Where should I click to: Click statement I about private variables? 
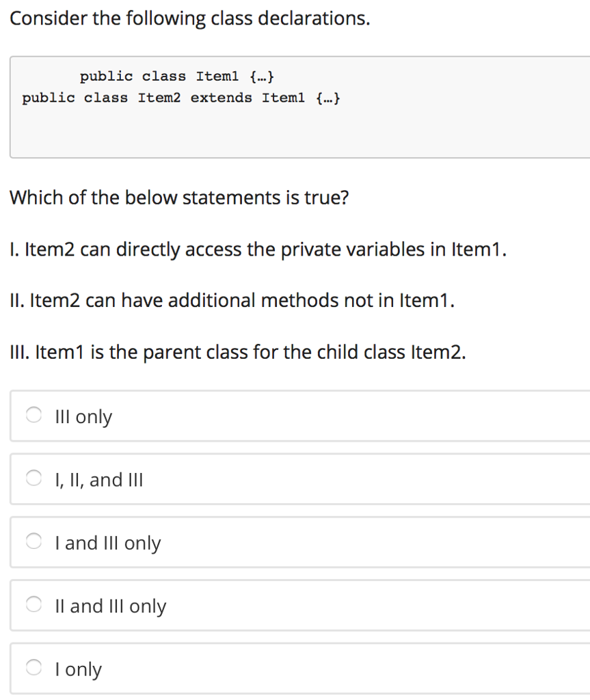258,249
